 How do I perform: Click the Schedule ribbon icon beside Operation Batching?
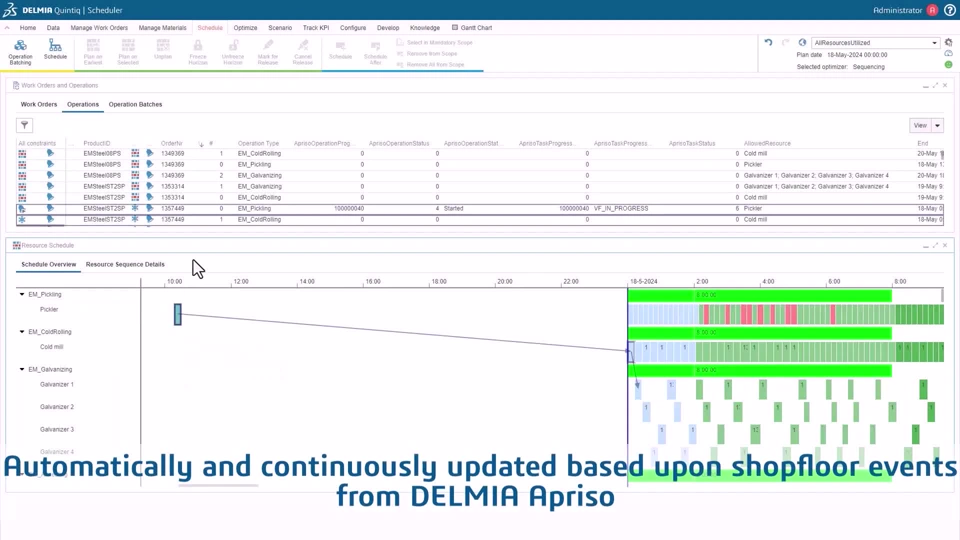[55, 50]
